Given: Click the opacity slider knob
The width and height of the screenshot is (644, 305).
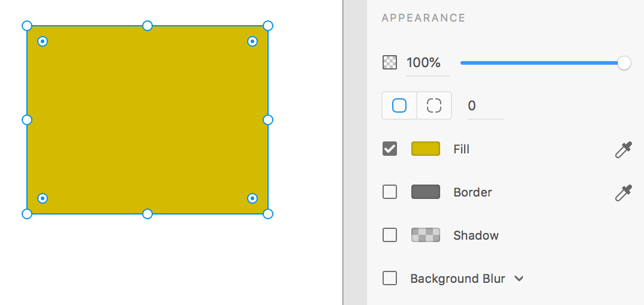Looking at the screenshot, I should click(x=624, y=63).
